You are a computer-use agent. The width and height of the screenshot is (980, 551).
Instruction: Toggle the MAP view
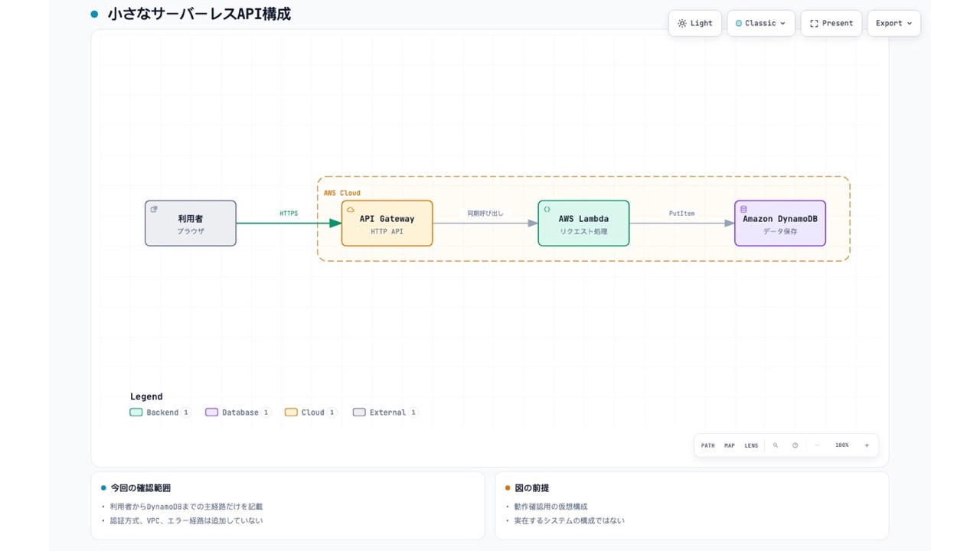(x=730, y=445)
